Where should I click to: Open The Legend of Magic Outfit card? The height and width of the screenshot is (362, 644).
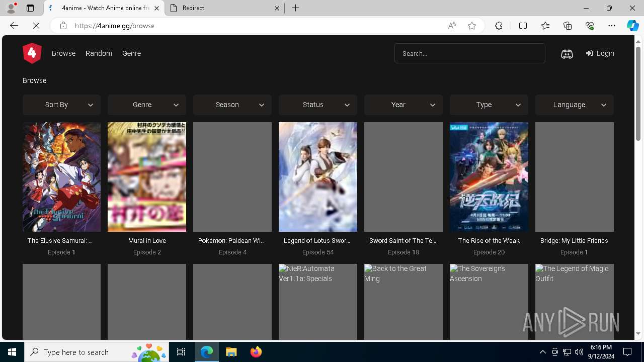tap(575, 302)
